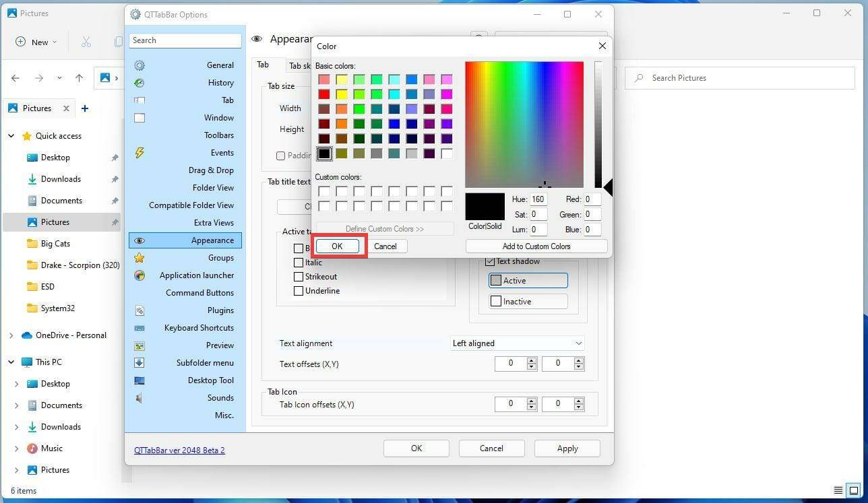Click the Sounds speaker icon
The height and width of the screenshot is (503, 868).
[x=139, y=397]
